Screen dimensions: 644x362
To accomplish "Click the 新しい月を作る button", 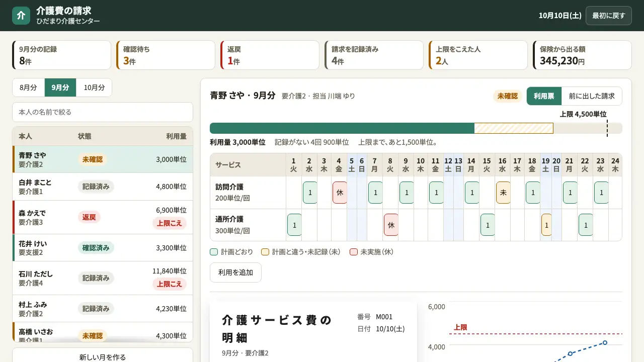I will pyautogui.click(x=103, y=357).
